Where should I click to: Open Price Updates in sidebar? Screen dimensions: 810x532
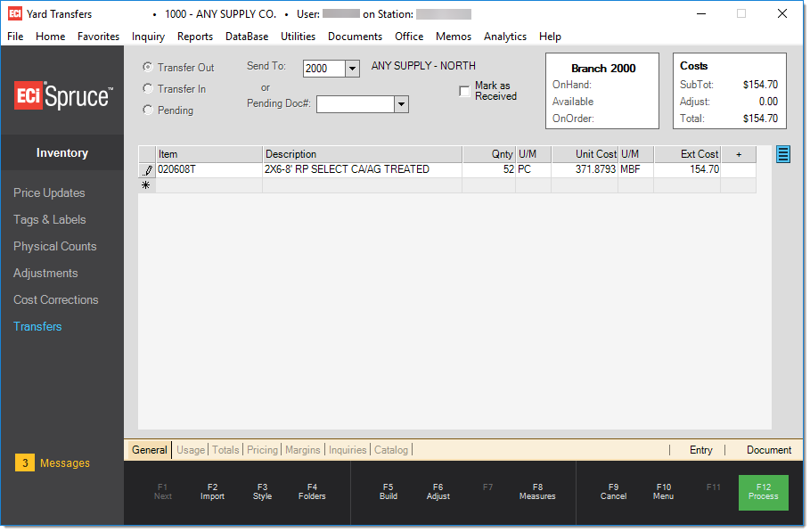(50, 193)
